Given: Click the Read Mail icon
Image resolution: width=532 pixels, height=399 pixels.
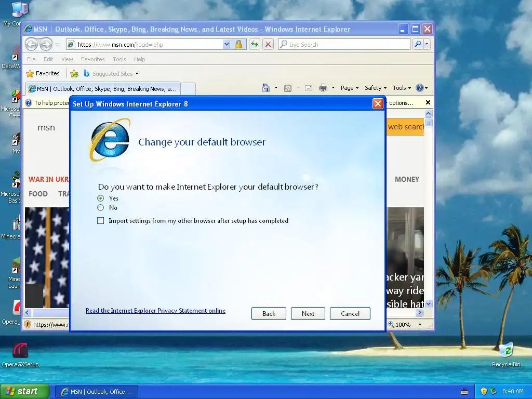Looking at the screenshot, I should pos(309,88).
